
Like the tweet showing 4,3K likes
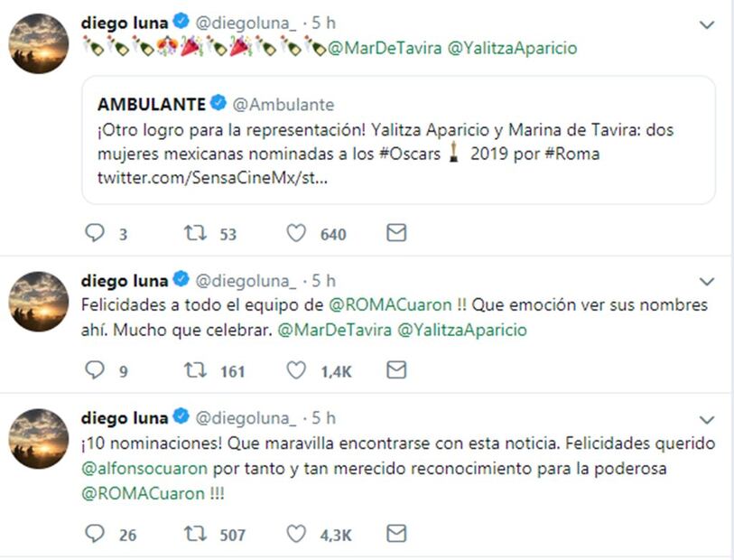[297, 534]
